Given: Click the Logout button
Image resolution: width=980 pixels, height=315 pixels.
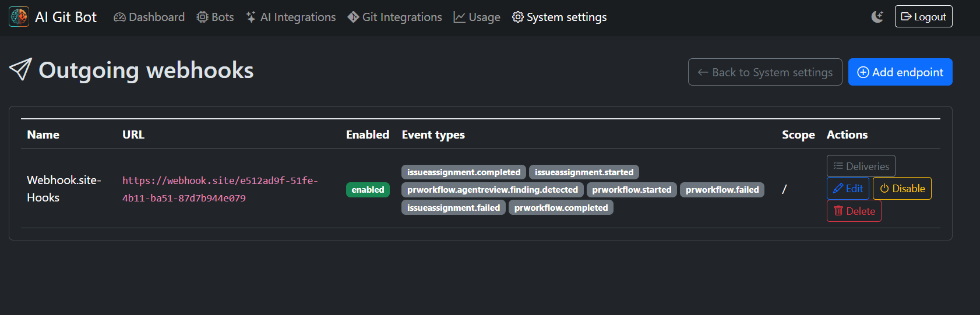Looking at the screenshot, I should [923, 16].
